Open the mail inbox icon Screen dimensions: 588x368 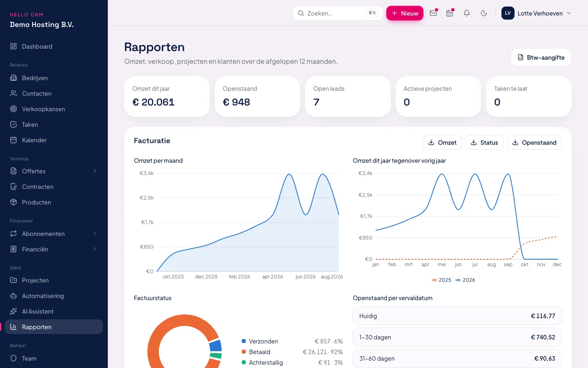[433, 13]
